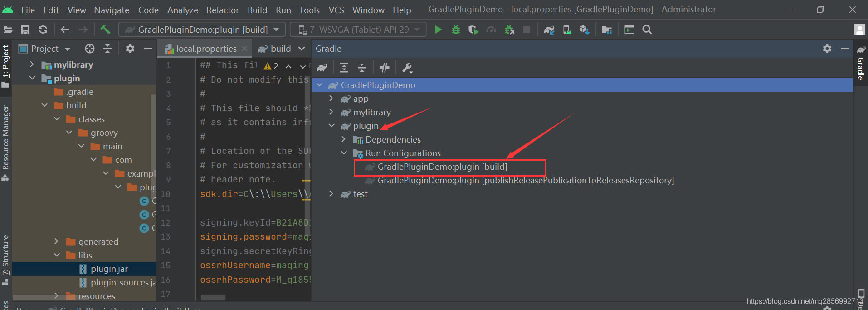868x310 pixels.
Task: Expand Dependencies under plugin in Gradle
Action: [343, 139]
